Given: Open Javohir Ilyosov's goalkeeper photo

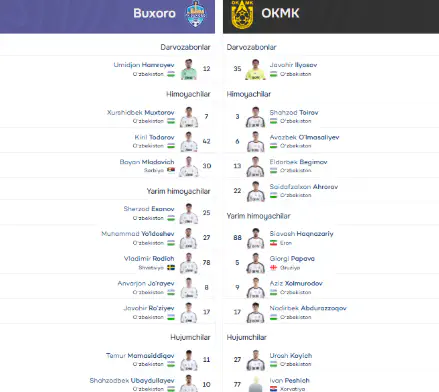Looking at the screenshot, I should point(255,69).
